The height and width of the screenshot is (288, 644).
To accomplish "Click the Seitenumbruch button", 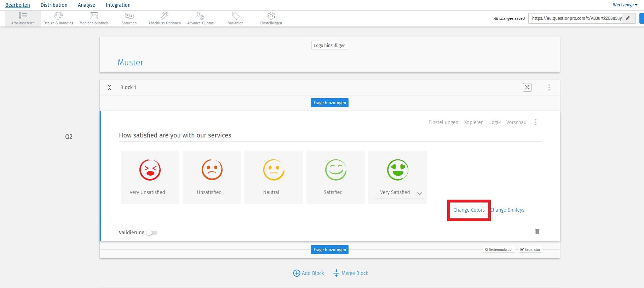I will tap(499, 249).
